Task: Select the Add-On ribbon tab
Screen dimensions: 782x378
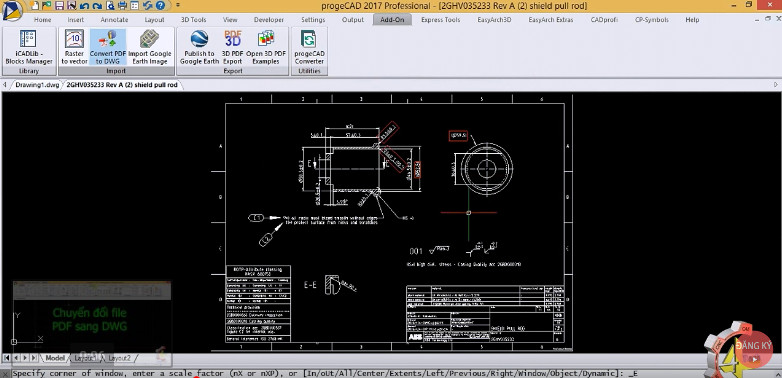Action: (x=392, y=20)
